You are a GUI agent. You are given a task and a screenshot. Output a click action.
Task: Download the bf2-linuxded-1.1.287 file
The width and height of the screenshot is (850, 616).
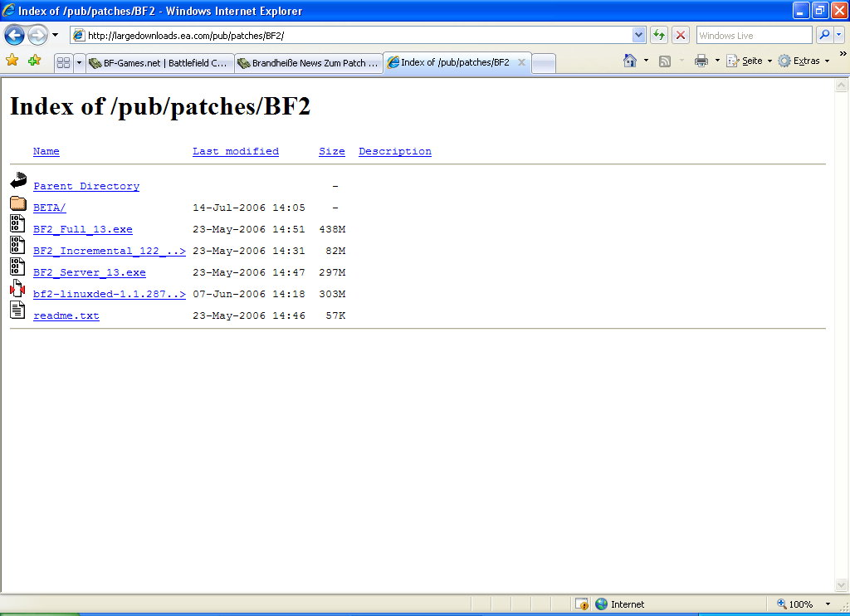click(110, 294)
